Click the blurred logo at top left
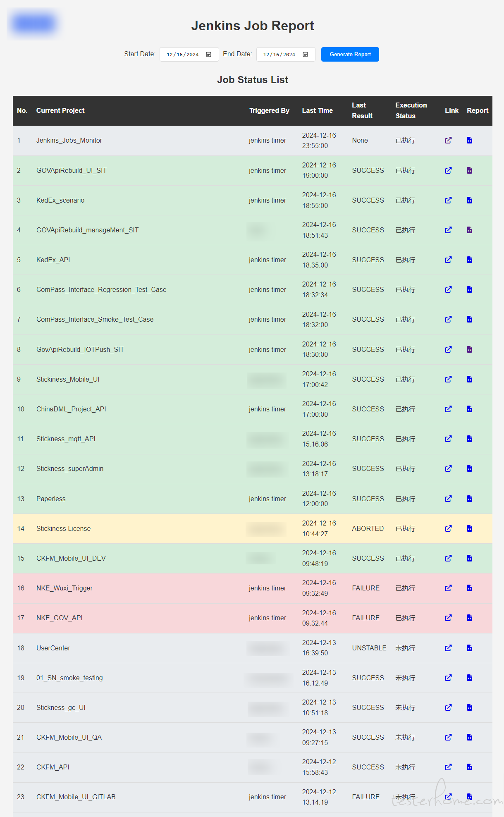Viewport: 504px width, 817px height. pos(34,23)
